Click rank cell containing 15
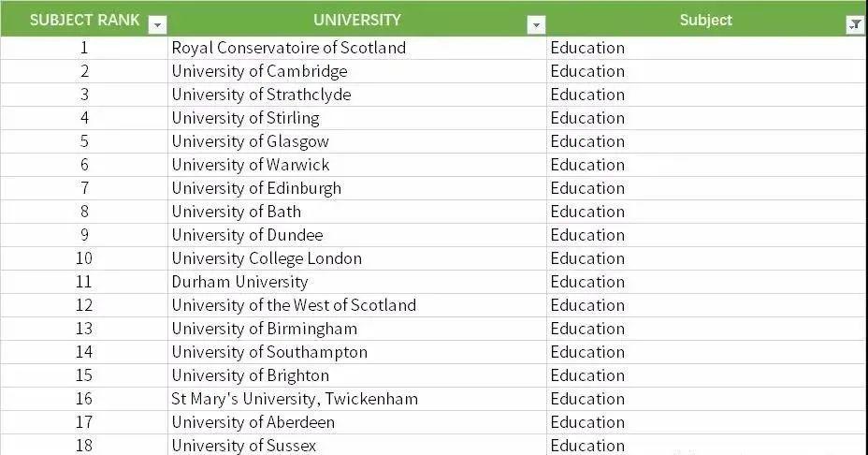868x455 pixels. 84,375
